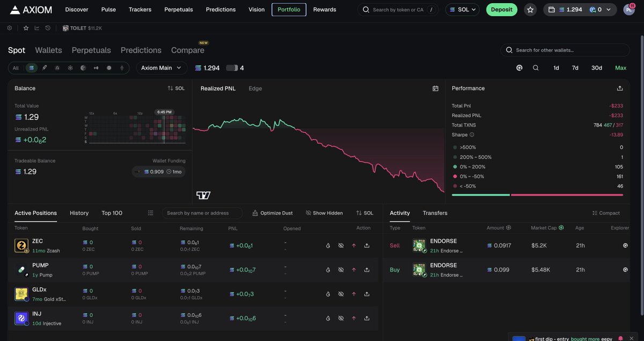
Task: Share the INJ position via export icon
Action: tap(367, 318)
